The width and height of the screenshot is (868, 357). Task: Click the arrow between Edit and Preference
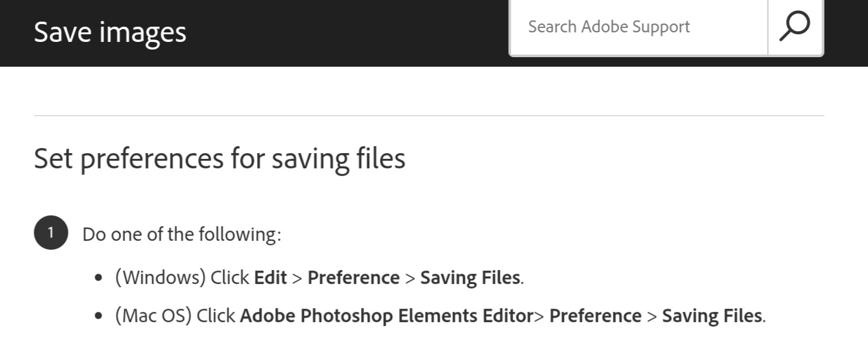(297, 278)
